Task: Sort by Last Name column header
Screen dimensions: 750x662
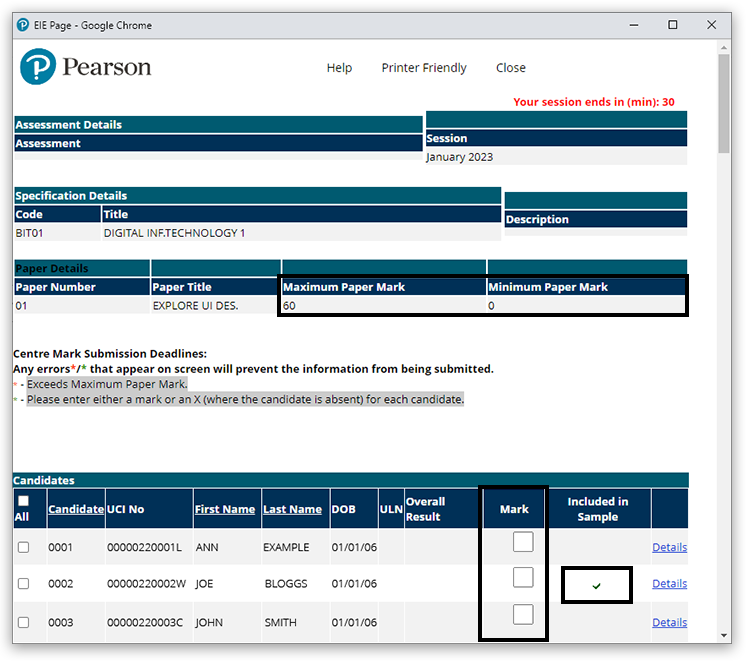Action: 292,509
